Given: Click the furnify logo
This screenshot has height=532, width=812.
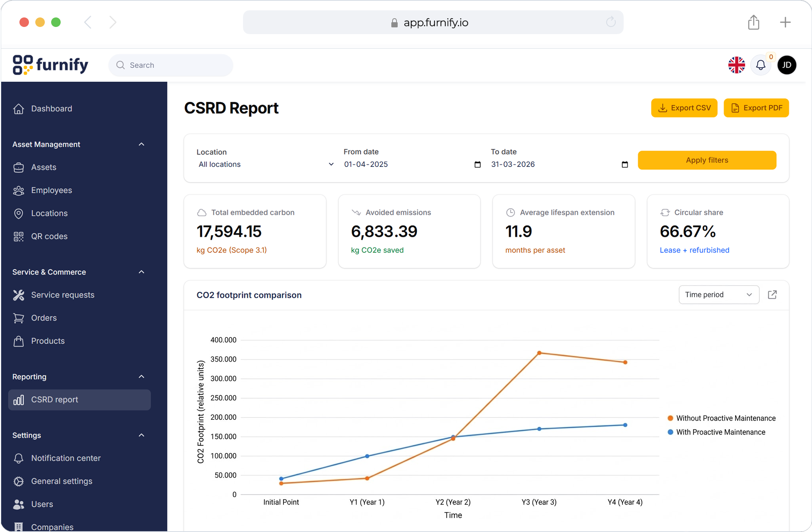Looking at the screenshot, I should click(51, 65).
